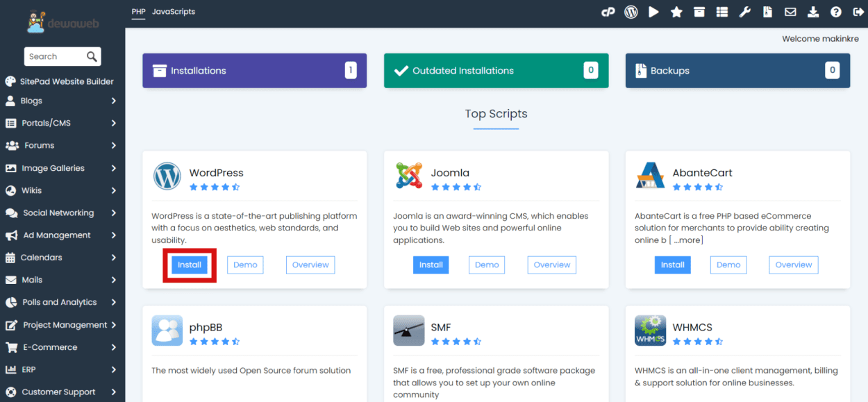The image size is (868, 402).
Task: Click Demo button for Joomla
Action: (x=487, y=265)
